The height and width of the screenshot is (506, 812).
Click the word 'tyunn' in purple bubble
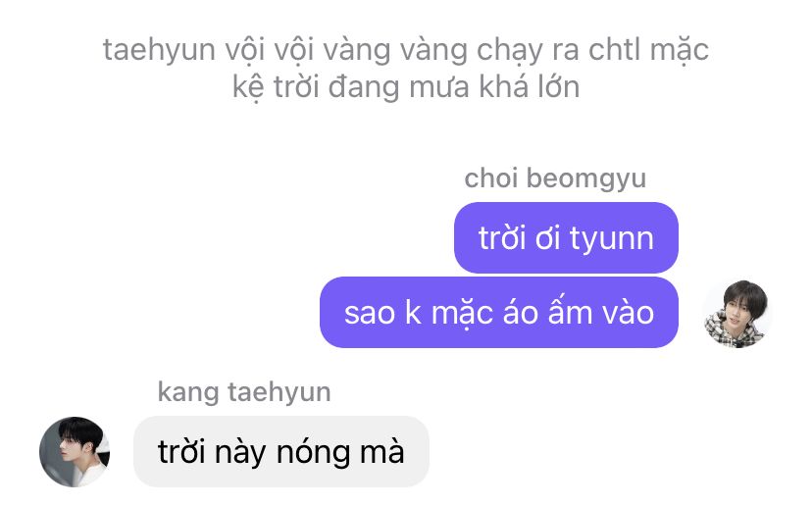[x=612, y=239]
